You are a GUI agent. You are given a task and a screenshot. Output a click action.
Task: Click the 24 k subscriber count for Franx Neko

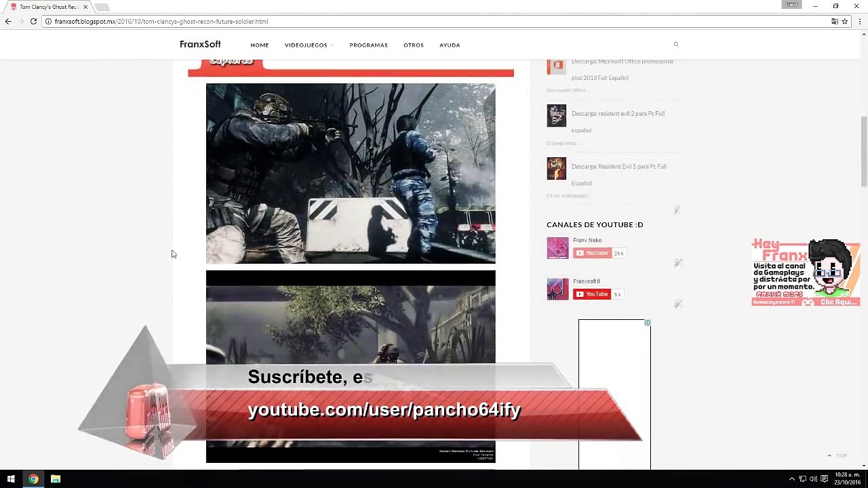619,253
